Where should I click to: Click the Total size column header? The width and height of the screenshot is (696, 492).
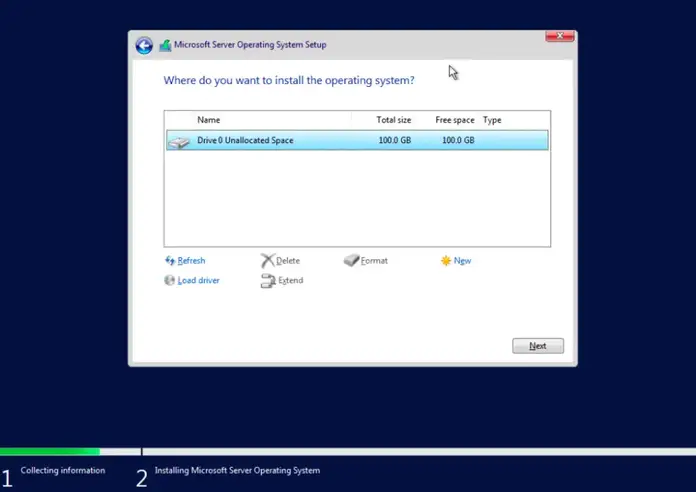(x=394, y=120)
